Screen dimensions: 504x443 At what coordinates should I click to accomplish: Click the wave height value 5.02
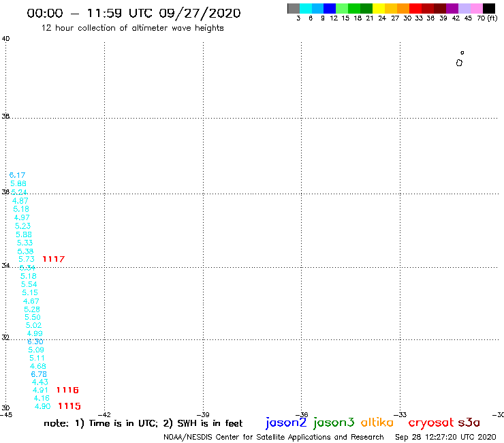34,325
